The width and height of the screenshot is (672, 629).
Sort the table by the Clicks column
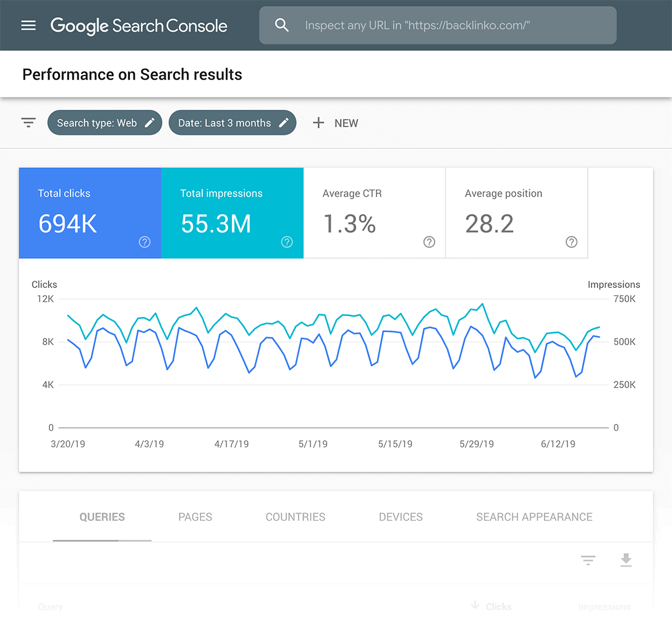[497, 607]
